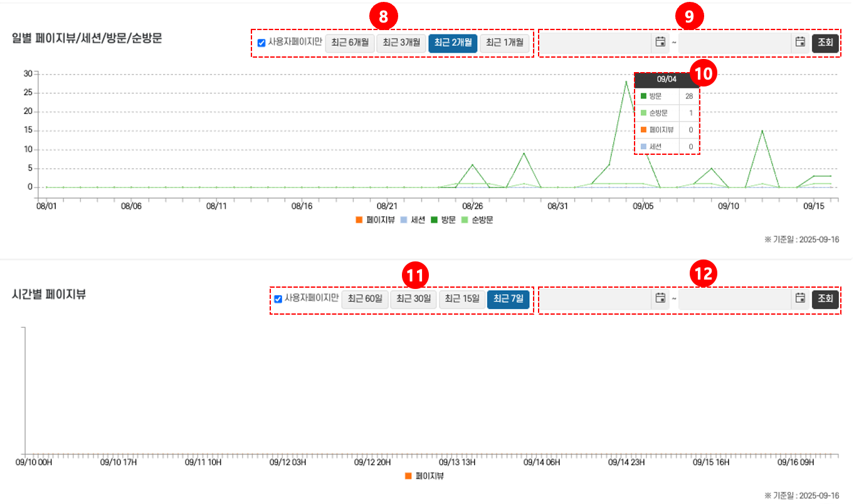Open start date calendar in hourly chart
Image resolution: width=854 pixels, height=504 pixels.
(660, 298)
